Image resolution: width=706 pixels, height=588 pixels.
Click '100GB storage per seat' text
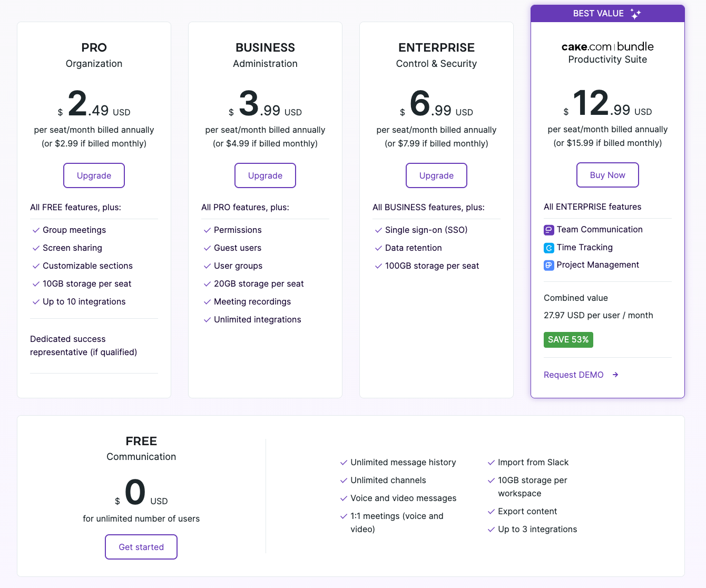pyautogui.click(x=432, y=266)
